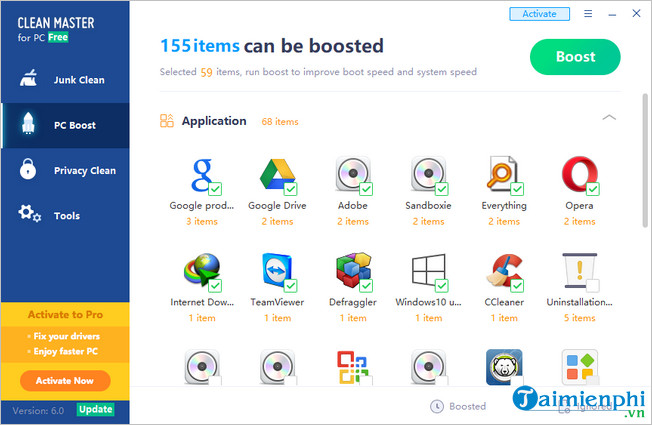This screenshot has height=425, width=652.
Task: Select the CCleaner application icon
Action: 503,272
